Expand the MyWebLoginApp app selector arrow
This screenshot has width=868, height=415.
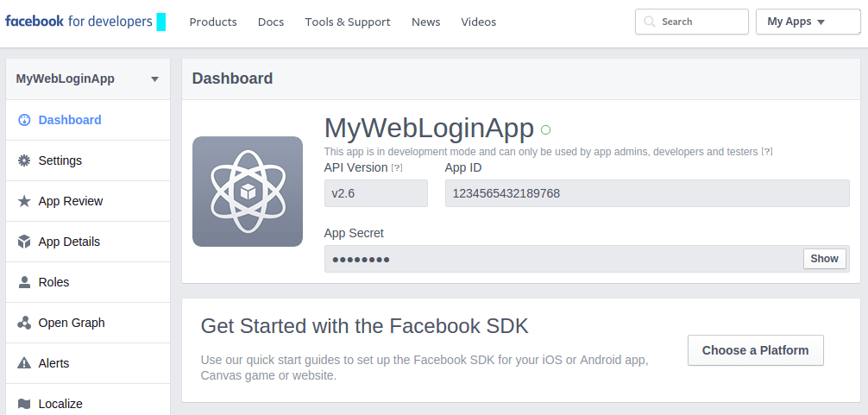155,79
